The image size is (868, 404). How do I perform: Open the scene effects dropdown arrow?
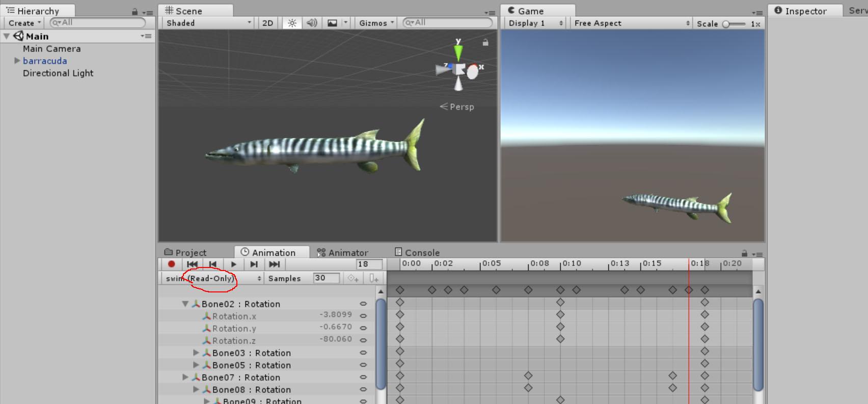click(345, 23)
